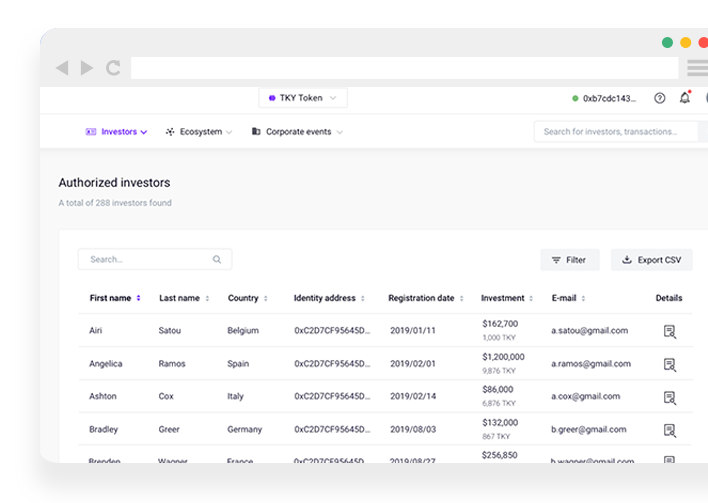This screenshot has width=708, height=503.
Task: Open the browser hamburger menu
Action: 696,68
